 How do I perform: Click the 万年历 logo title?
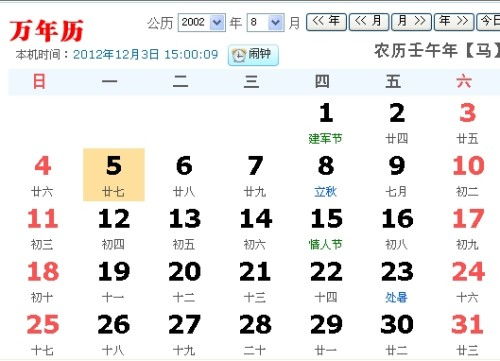[46, 31]
